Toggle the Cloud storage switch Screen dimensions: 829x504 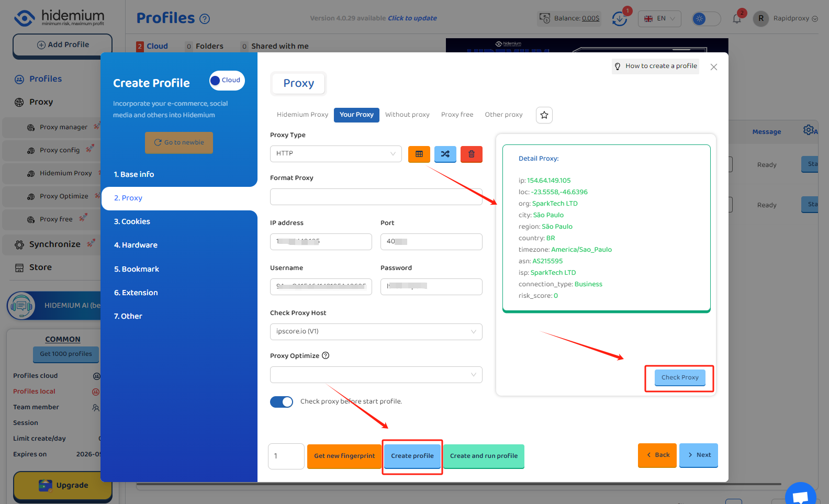227,81
